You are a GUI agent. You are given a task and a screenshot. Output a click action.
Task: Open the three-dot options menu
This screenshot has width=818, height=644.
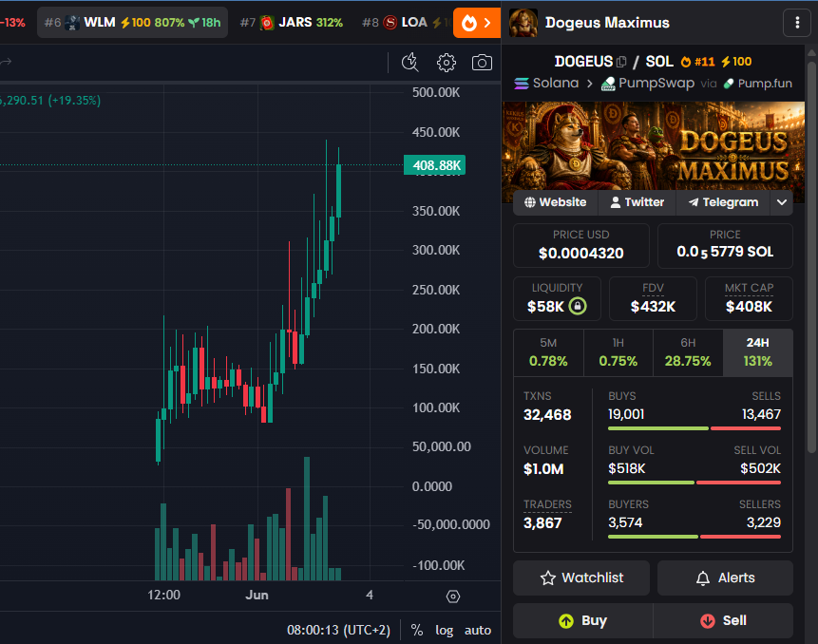(797, 23)
